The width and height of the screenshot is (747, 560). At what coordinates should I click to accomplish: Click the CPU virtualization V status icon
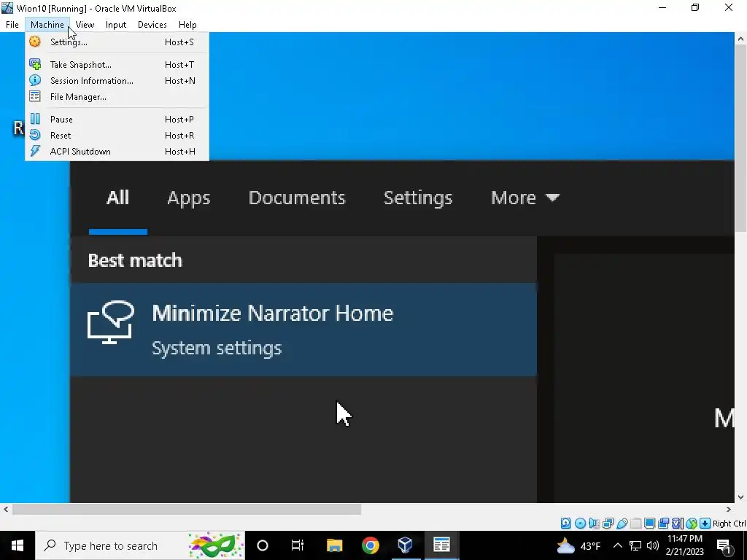click(678, 524)
